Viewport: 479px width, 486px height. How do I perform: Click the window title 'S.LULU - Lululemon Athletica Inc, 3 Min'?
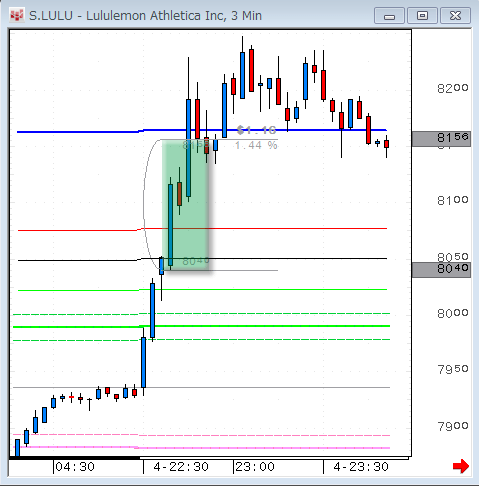pyautogui.click(x=145, y=16)
